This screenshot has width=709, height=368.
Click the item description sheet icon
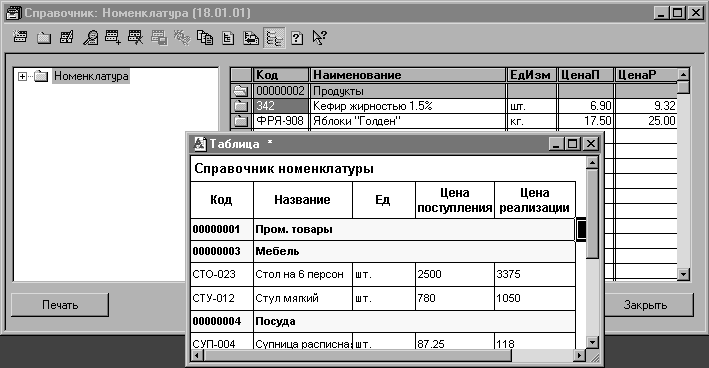[x=228, y=38]
